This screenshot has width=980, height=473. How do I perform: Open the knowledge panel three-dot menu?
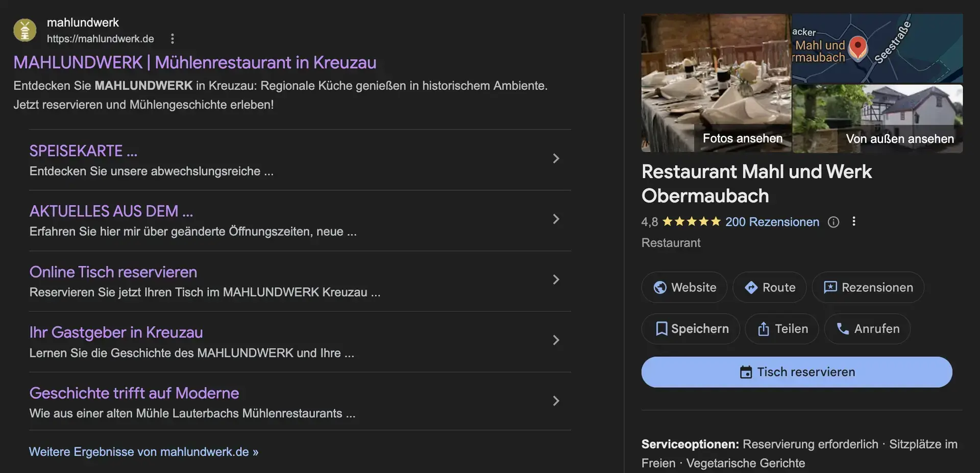[854, 221]
